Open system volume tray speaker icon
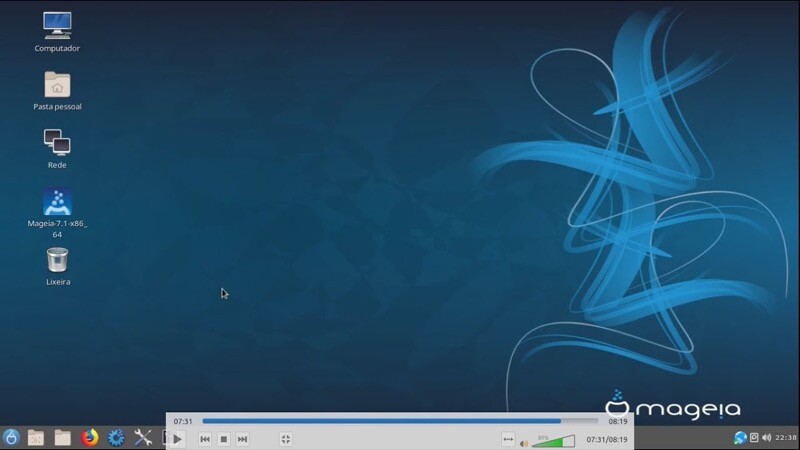This screenshot has height=450, width=800. tap(766, 437)
